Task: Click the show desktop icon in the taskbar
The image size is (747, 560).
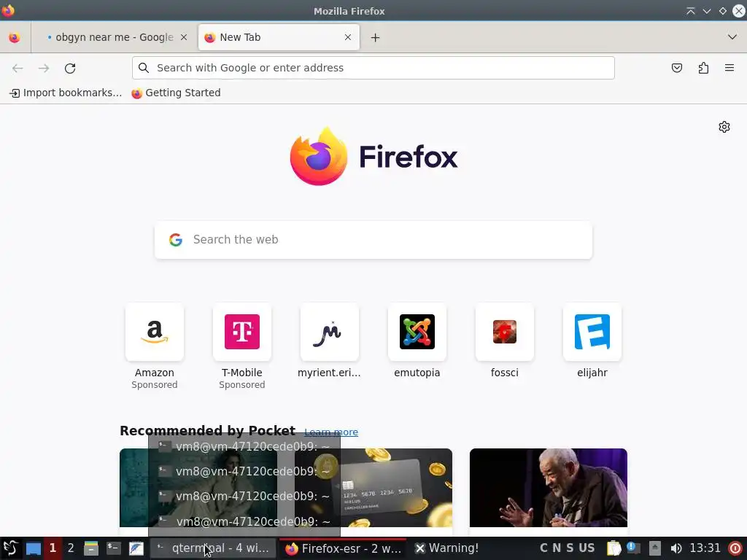Action: (34, 548)
